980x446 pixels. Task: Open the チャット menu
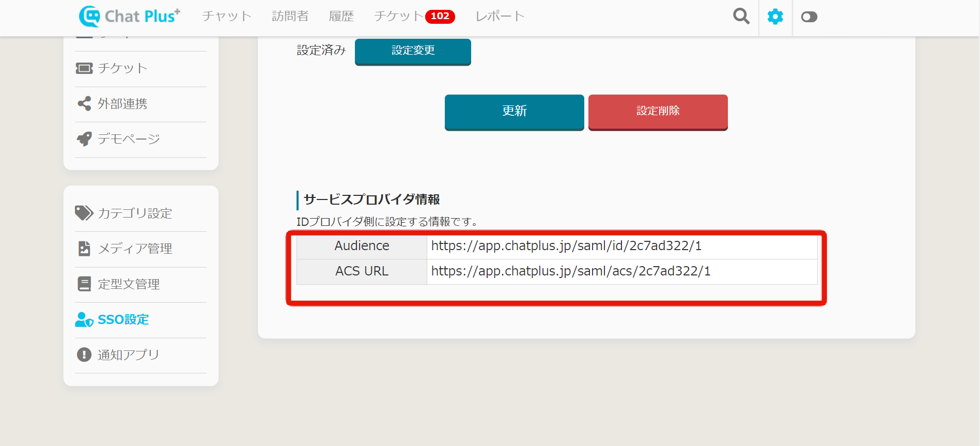(227, 16)
